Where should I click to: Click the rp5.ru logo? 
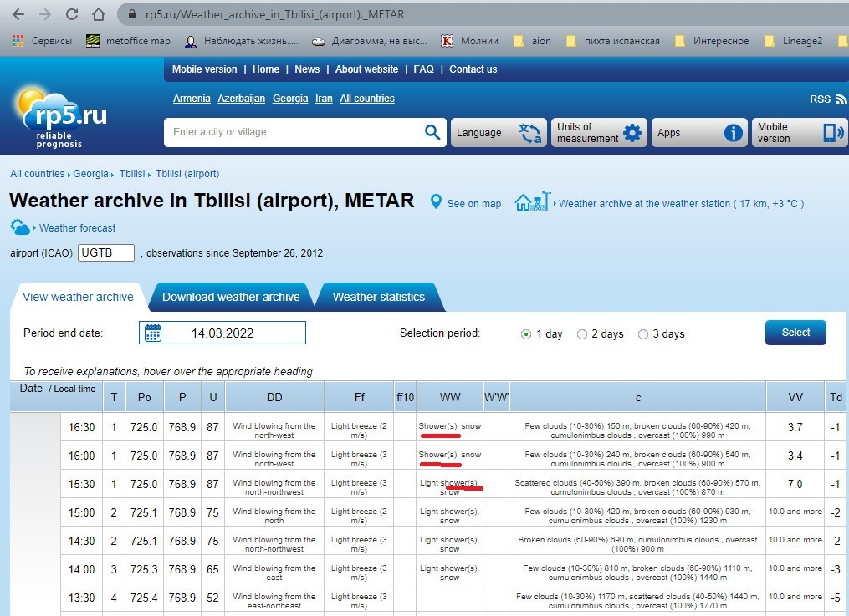61,117
